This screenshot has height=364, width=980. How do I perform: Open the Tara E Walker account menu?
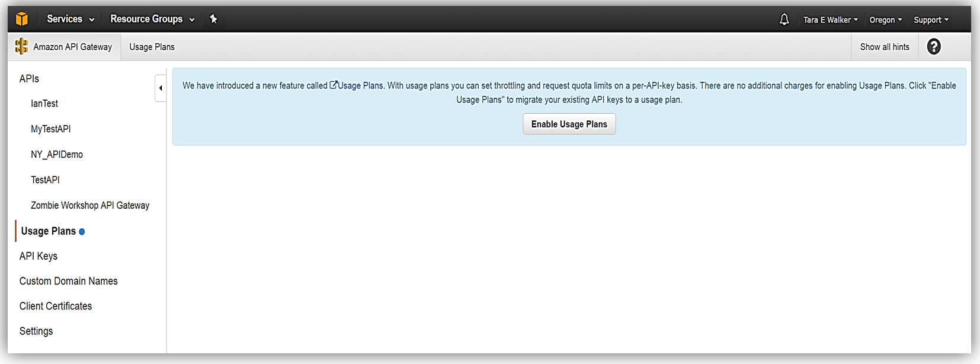[x=830, y=20]
